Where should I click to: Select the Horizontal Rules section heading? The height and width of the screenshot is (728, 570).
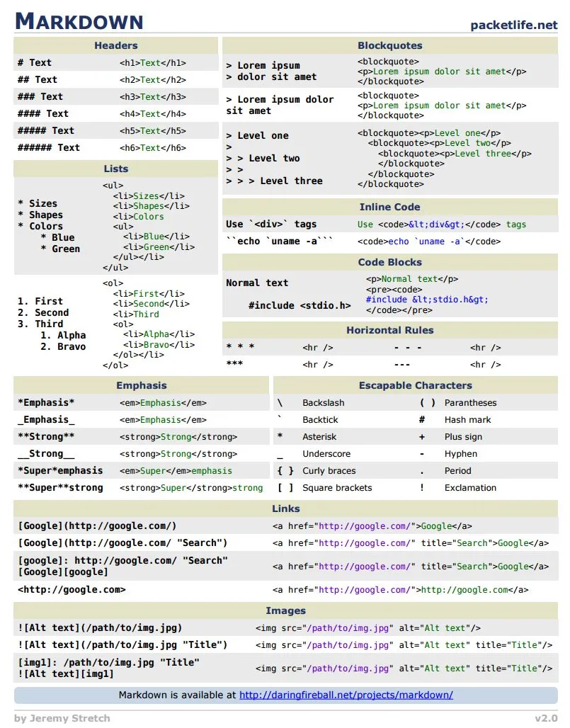pyautogui.click(x=390, y=330)
